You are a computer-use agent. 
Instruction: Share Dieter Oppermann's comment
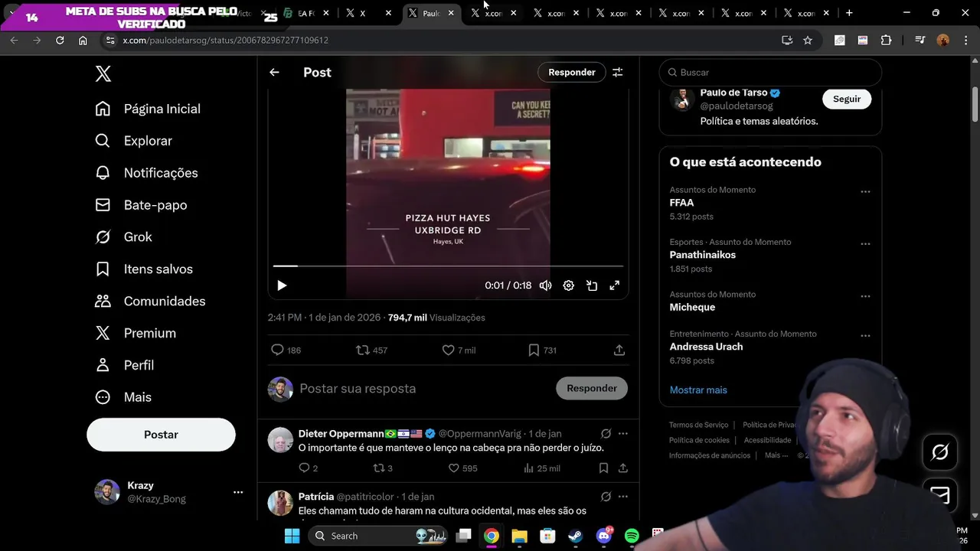click(623, 468)
